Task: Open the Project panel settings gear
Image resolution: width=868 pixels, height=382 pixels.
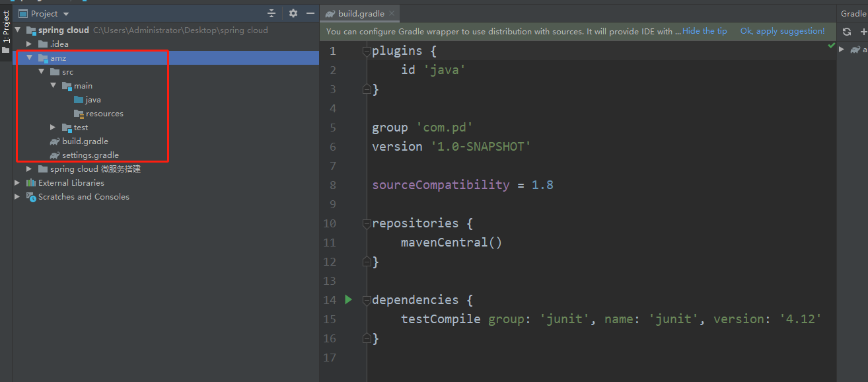Action: coord(293,13)
